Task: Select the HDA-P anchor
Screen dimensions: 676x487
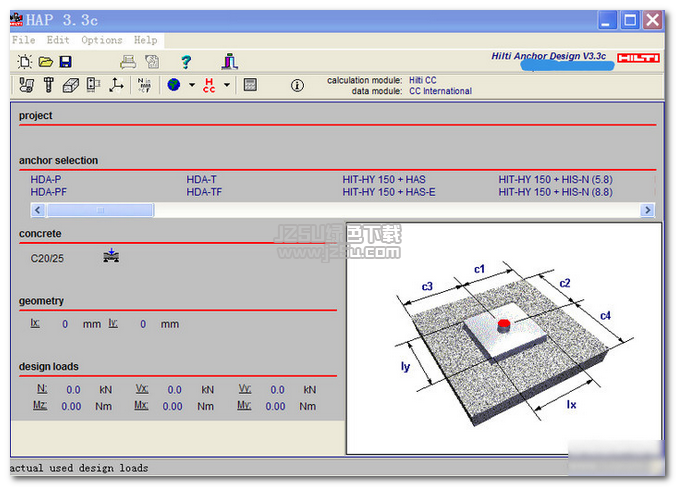Action: tap(46, 179)
